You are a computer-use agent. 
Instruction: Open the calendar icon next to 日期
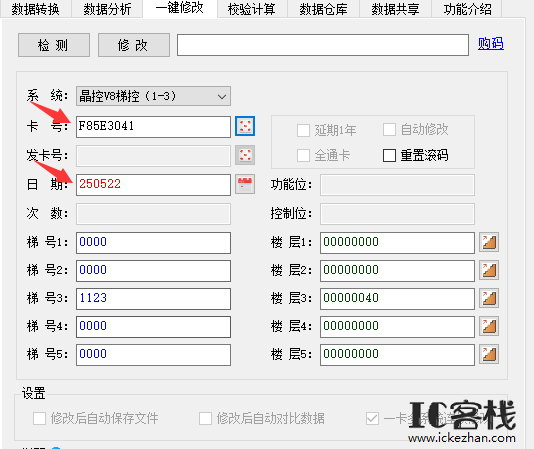coord(245,184)
